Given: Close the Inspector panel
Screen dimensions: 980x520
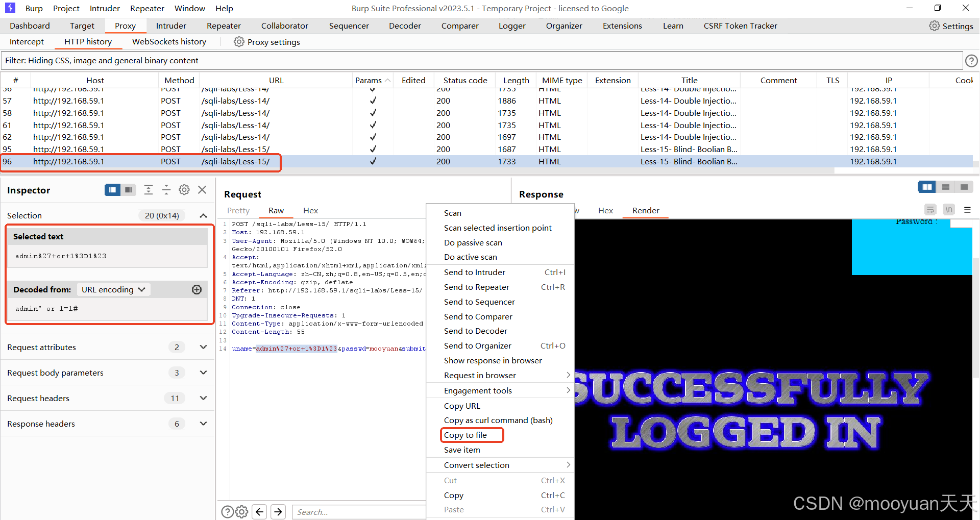Looking at the screenshot, I should pyautogui.click(x=202, y=190).
